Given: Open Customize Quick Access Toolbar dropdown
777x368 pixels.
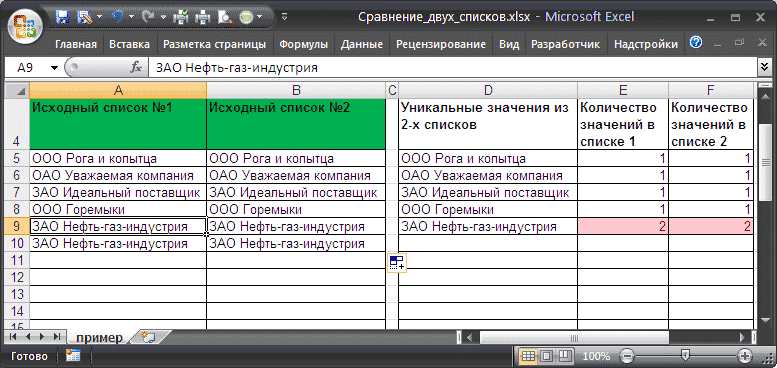Looking at the screenshot, I should (284, 17).
